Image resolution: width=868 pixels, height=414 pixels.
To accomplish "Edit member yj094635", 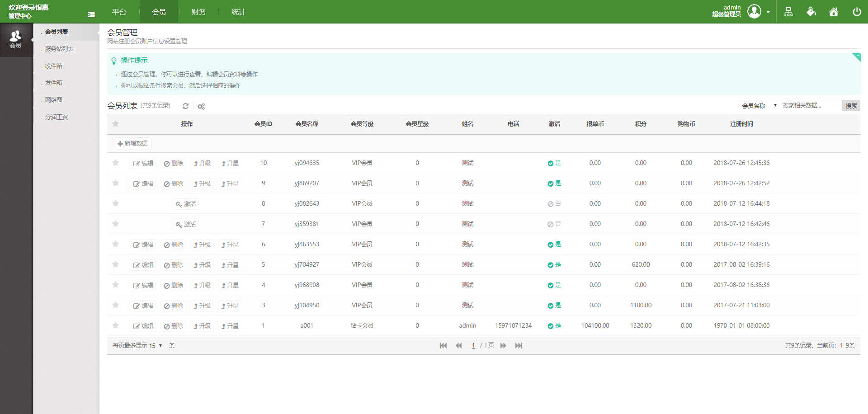I will (x=143, y=163).
